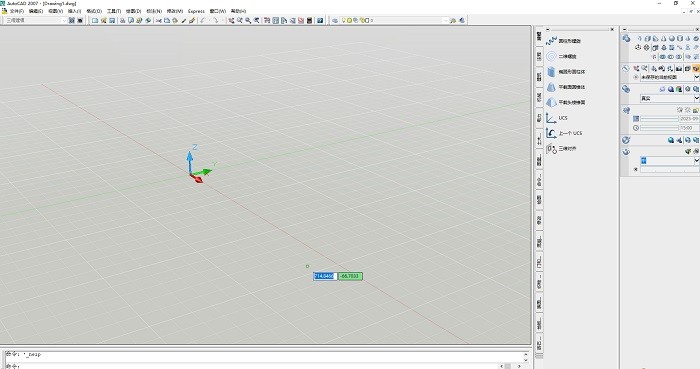The height and width of the screenshot is (369, 700).
Task: Open the render preset dropdown in the dashboard
Action: pos(670,161)
